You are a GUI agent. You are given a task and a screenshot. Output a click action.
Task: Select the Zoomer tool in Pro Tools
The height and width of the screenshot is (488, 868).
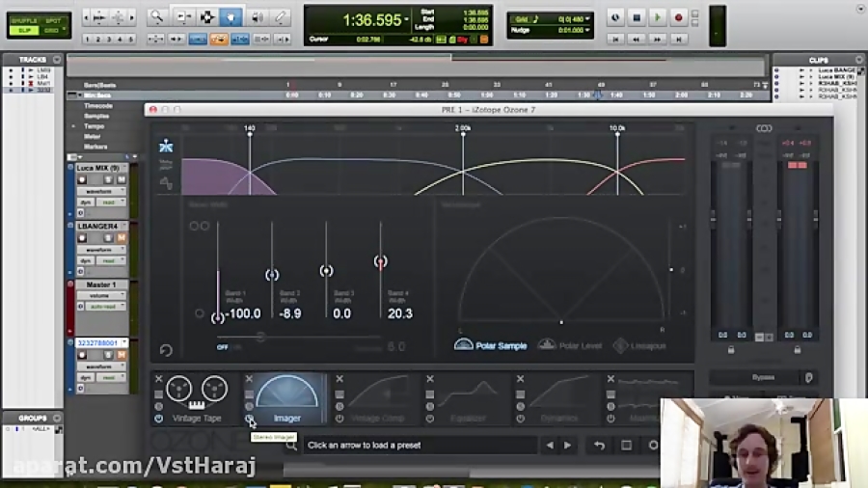pos(157,17)
